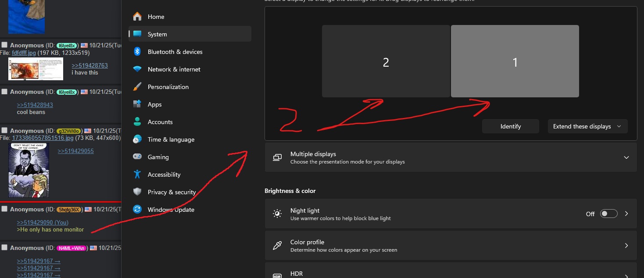This screenshot has width=644, height=278.
Task: Click poster ID N4ML+WAn badge
Action: [72, 248]
